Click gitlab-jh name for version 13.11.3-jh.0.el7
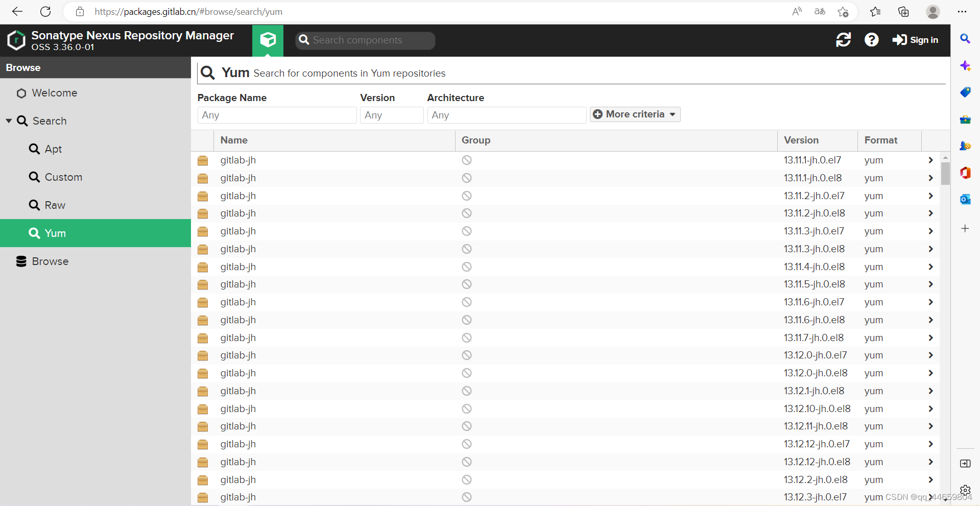The width and height of the screenshot is (980, 506). tap(238, 231)
